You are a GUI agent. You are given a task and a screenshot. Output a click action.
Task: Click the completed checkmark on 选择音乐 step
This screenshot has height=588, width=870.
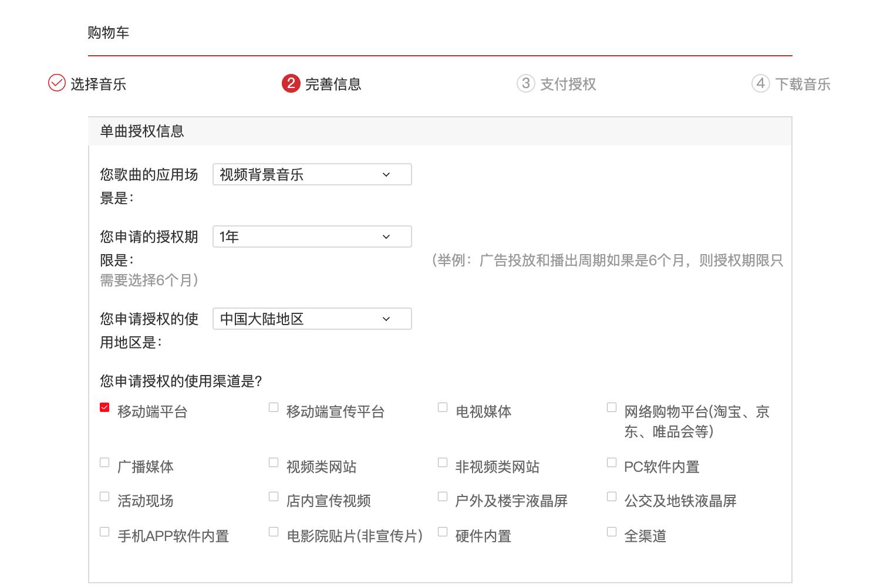click(56, 83)
